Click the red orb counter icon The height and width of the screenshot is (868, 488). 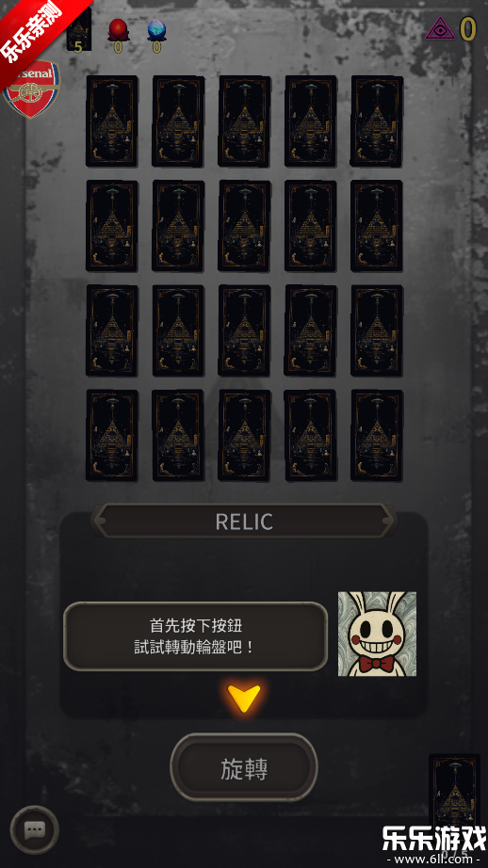pyautogui.click(x=118, y=30)
